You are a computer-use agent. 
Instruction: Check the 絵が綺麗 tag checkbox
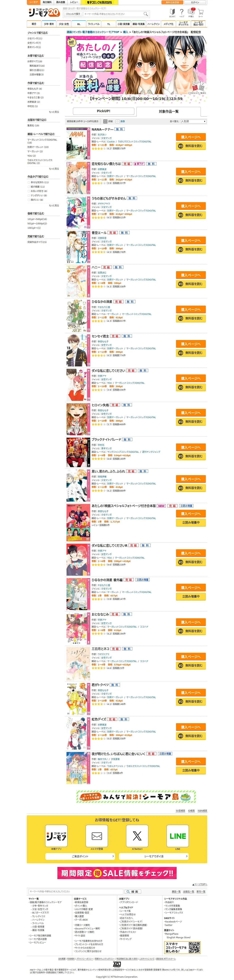[x=29, y=187]
